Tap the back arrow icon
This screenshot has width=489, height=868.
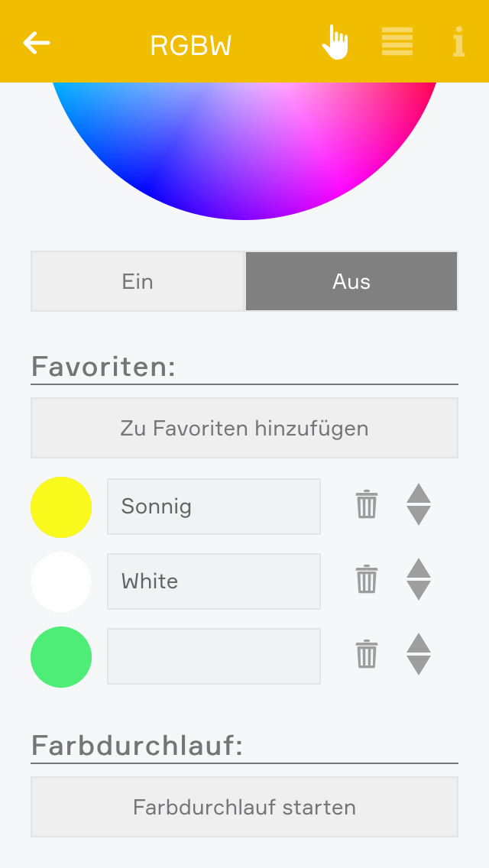pos(37,43)
